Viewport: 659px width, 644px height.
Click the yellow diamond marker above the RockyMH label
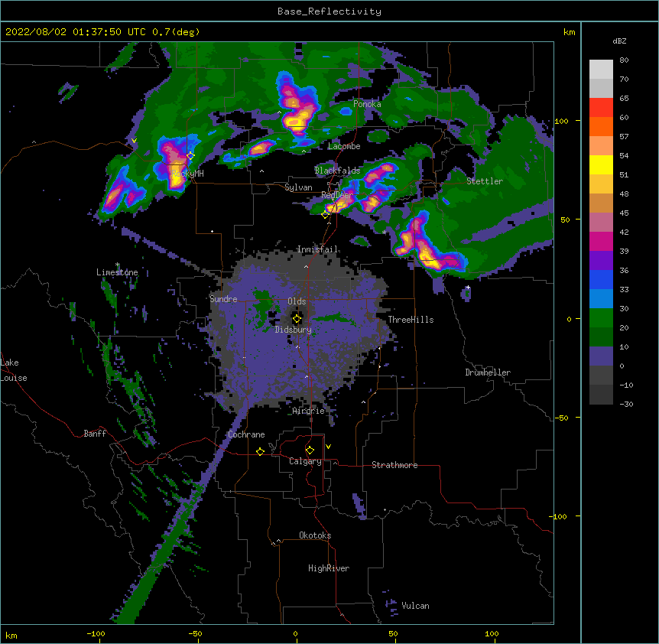190,156
